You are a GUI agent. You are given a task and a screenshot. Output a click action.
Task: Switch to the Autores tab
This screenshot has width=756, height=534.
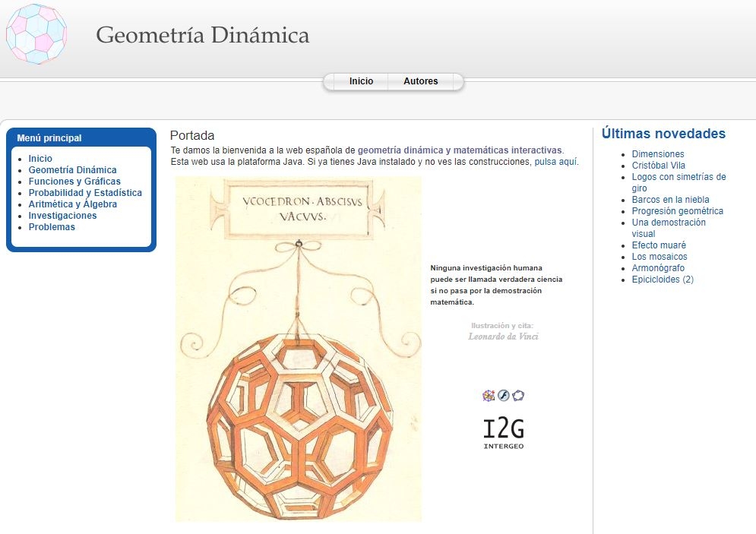[420, 81]
